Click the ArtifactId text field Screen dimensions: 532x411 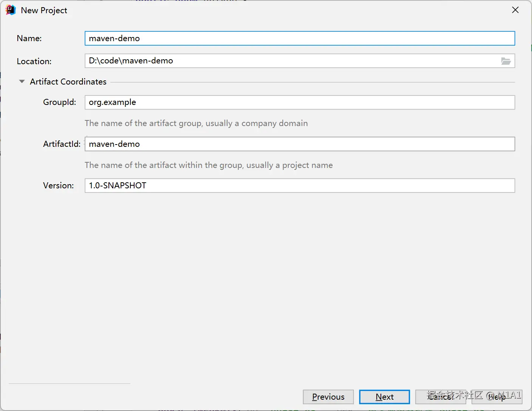(300, 144)
